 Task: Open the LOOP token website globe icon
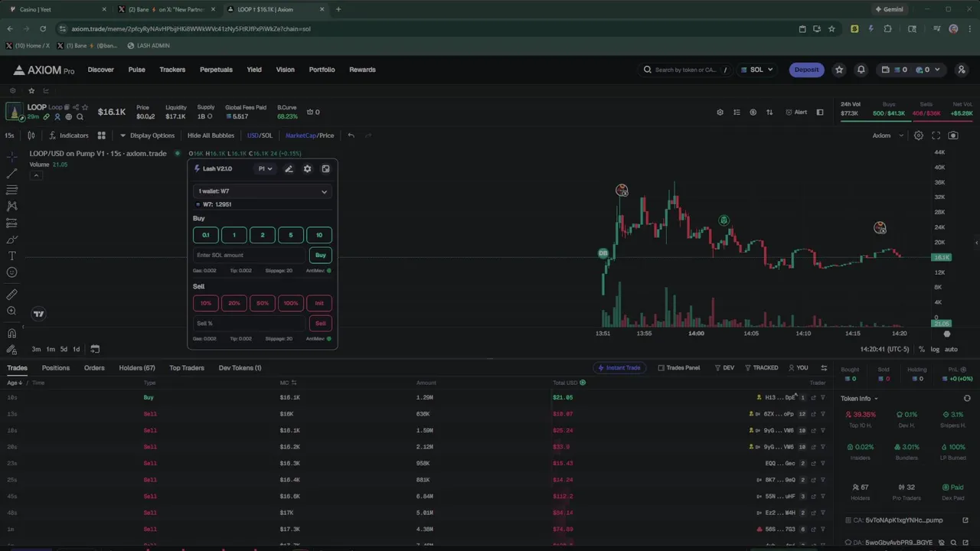[69, 117]
